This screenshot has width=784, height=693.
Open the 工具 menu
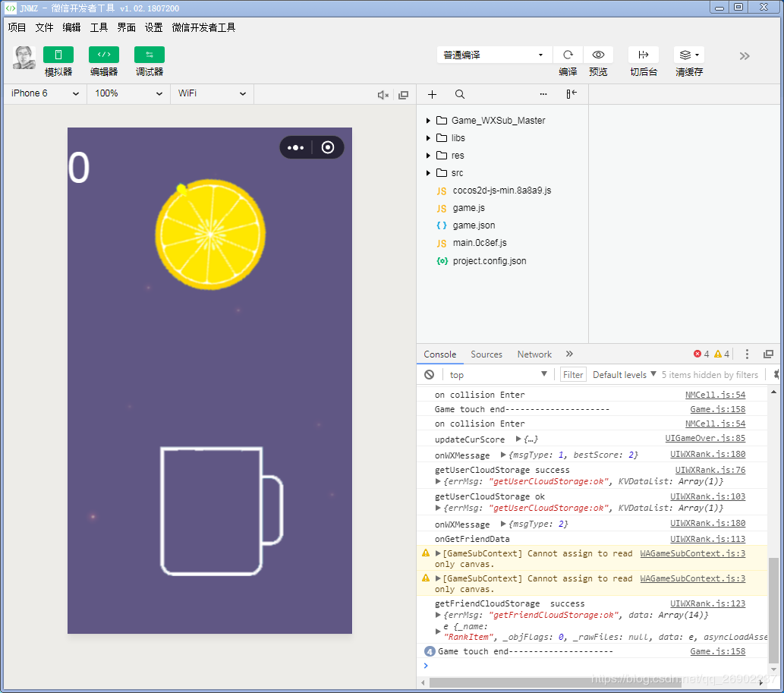(99, 27)
